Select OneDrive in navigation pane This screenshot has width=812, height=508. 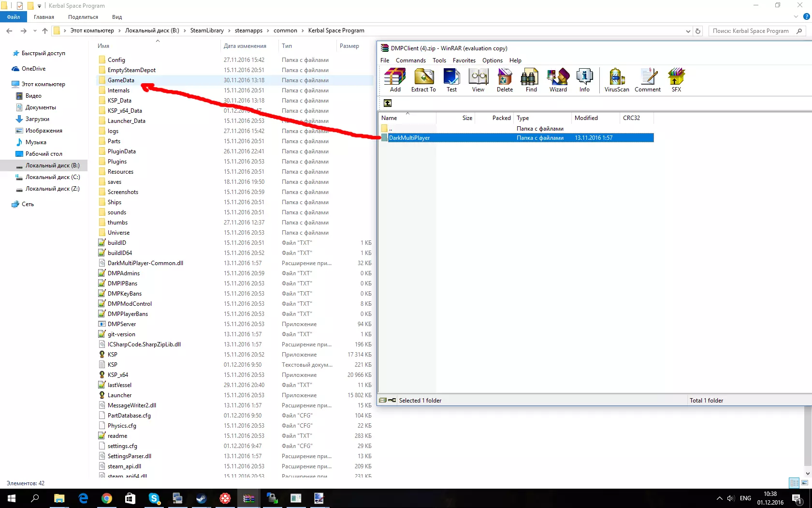[33, 69]
